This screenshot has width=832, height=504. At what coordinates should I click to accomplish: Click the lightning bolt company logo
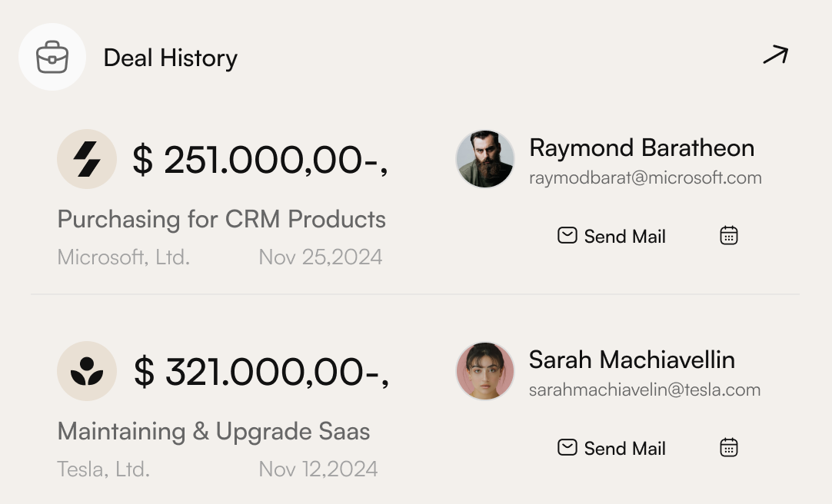point(86,159)
